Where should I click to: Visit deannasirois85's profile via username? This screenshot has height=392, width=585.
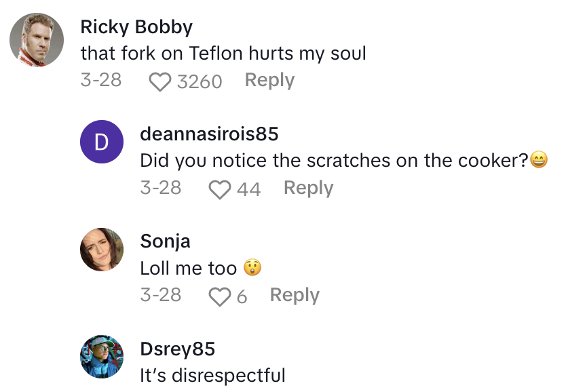(x=209, y=134)
